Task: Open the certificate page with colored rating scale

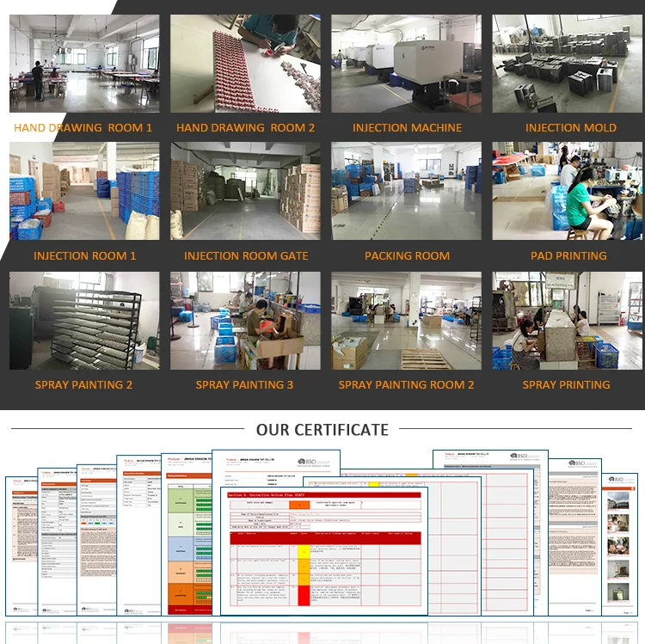Action: 187,535
